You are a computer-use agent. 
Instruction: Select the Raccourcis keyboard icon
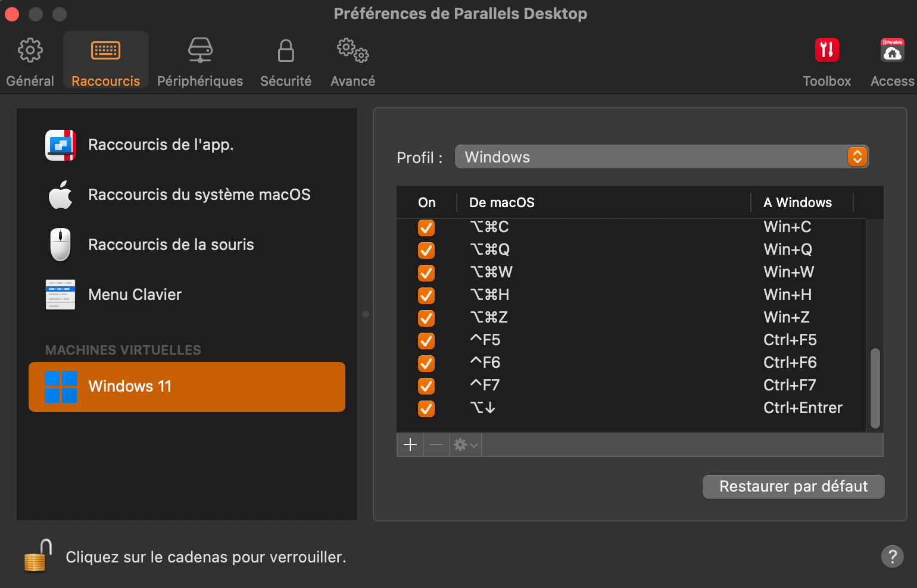[x=105, y=51]
